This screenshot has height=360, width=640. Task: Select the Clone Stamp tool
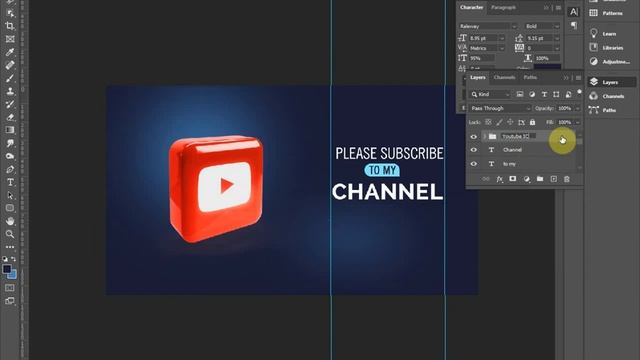(10, 91)
